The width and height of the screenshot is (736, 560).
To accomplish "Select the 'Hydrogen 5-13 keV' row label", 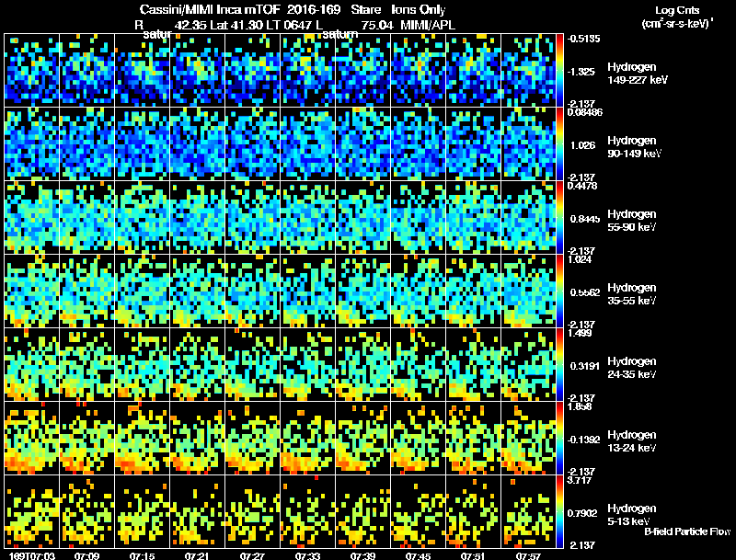I will (x=632, y=515).
